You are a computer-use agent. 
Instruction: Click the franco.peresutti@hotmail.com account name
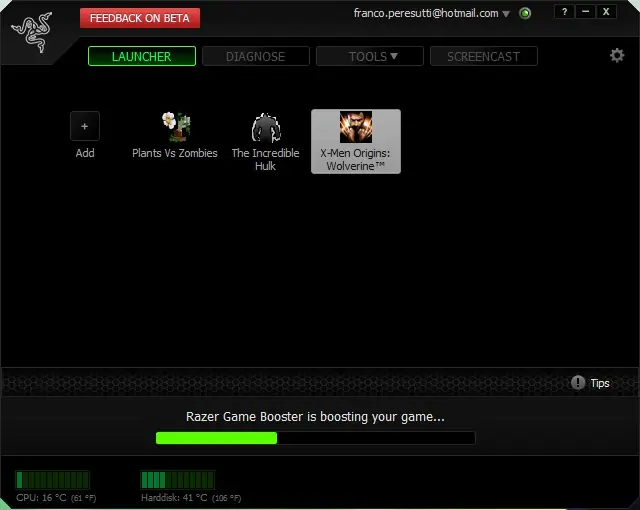426,13
